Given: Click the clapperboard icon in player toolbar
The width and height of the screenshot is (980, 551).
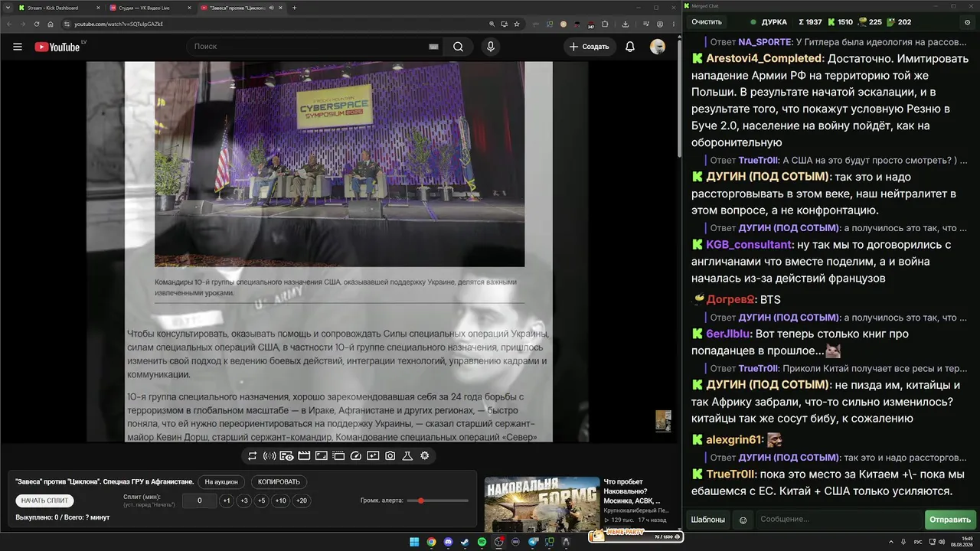Looking at the screenshot, I should [304, 456].
